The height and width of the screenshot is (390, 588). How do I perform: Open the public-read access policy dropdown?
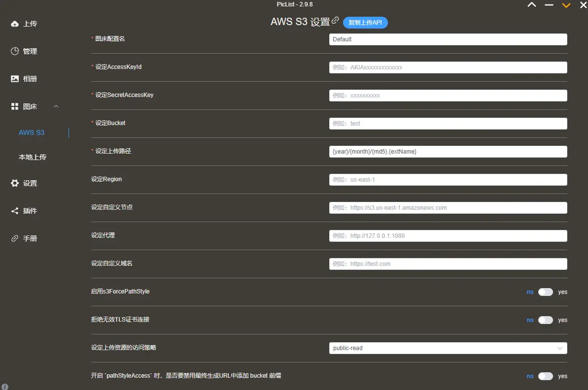point(448,348)
